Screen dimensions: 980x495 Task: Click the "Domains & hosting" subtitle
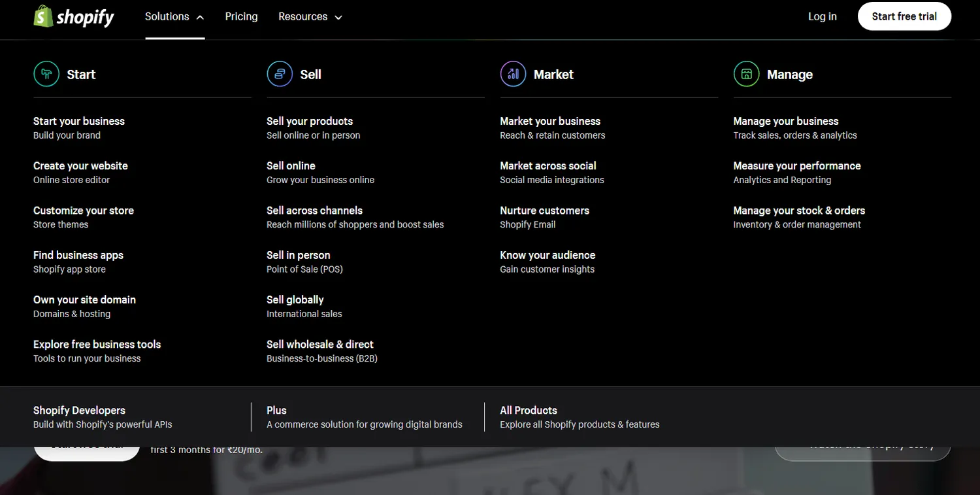72,314
